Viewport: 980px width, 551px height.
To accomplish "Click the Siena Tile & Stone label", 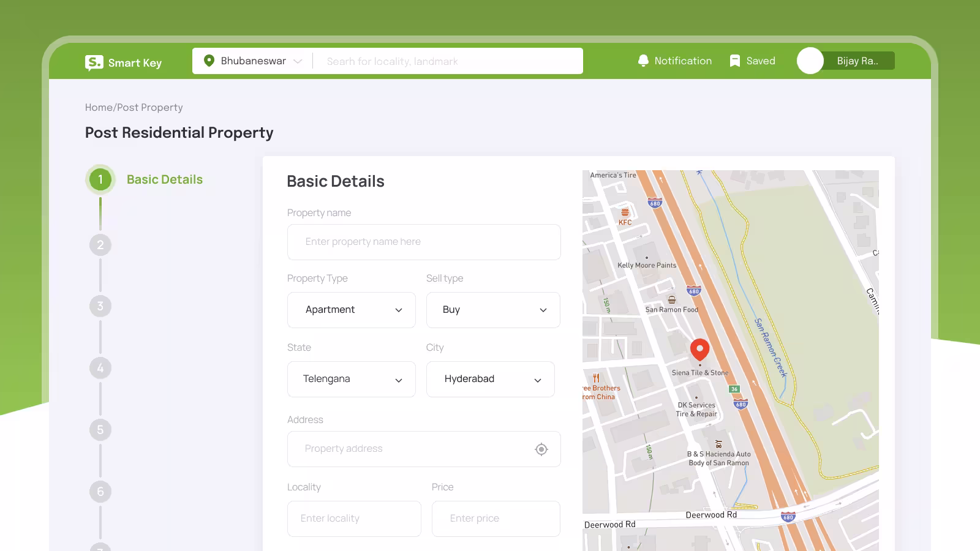I will (x=700, y=372).
